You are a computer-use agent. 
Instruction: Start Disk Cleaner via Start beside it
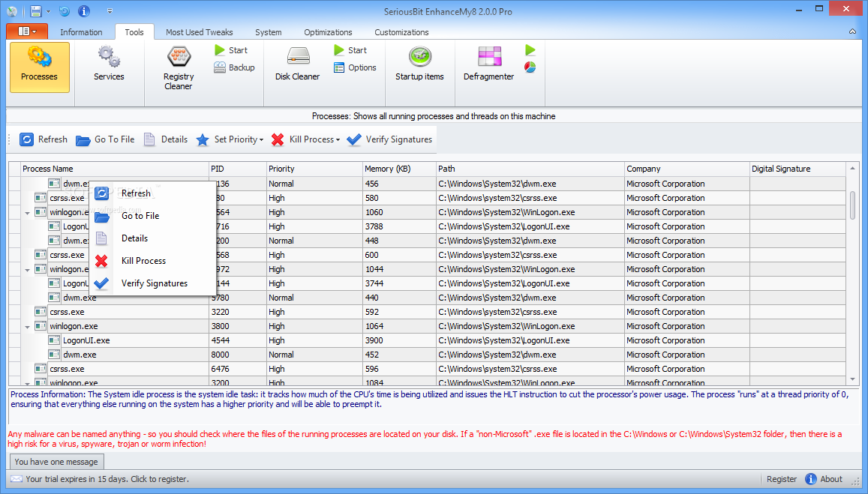click(350, 49)
